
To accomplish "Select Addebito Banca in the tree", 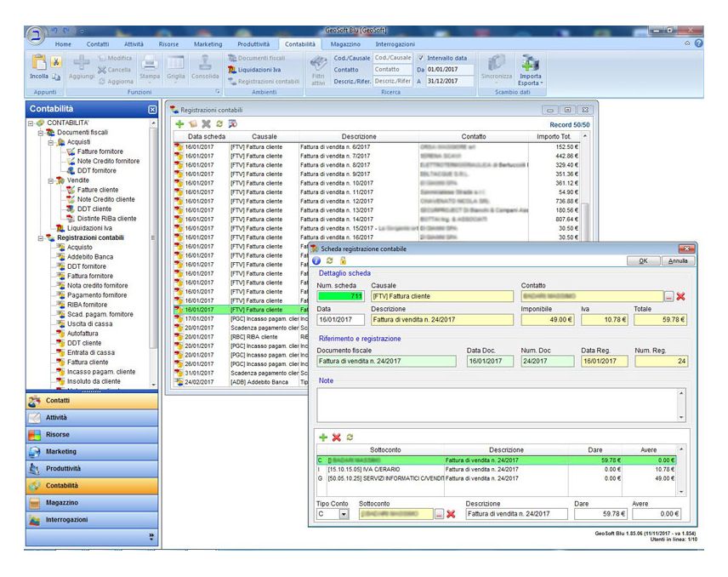I will 89,257.
